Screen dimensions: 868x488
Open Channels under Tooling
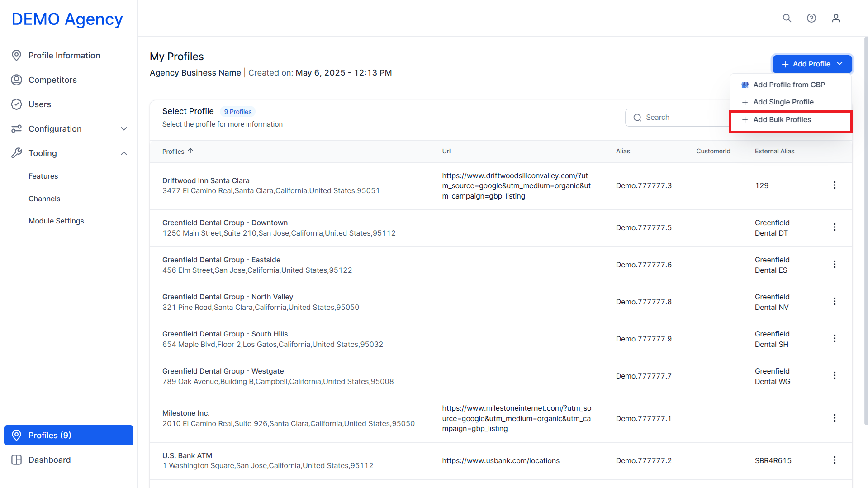tap(44, 199)
